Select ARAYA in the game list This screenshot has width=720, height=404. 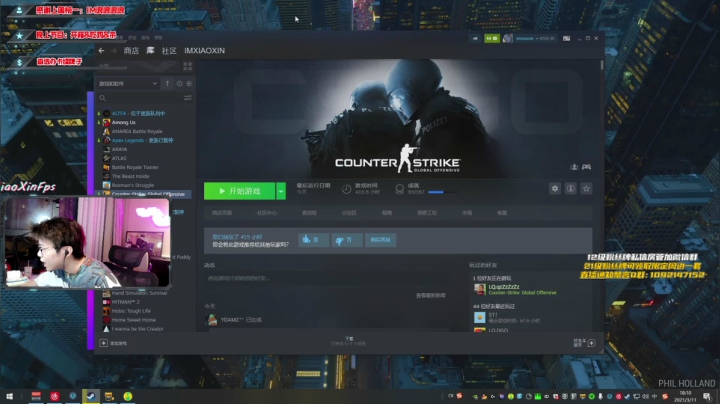click(119, 149)
